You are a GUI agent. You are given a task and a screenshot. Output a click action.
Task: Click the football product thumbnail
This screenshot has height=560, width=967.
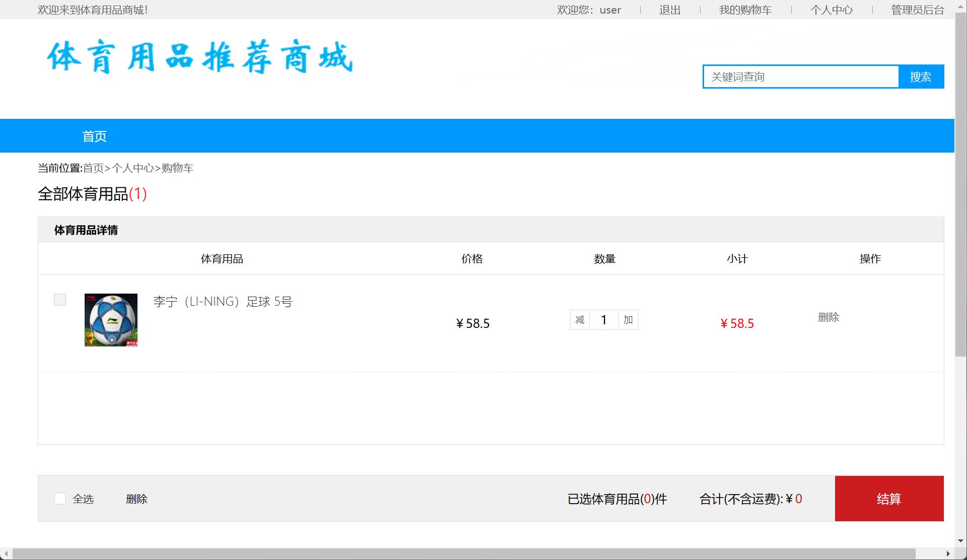coord(111,320)
